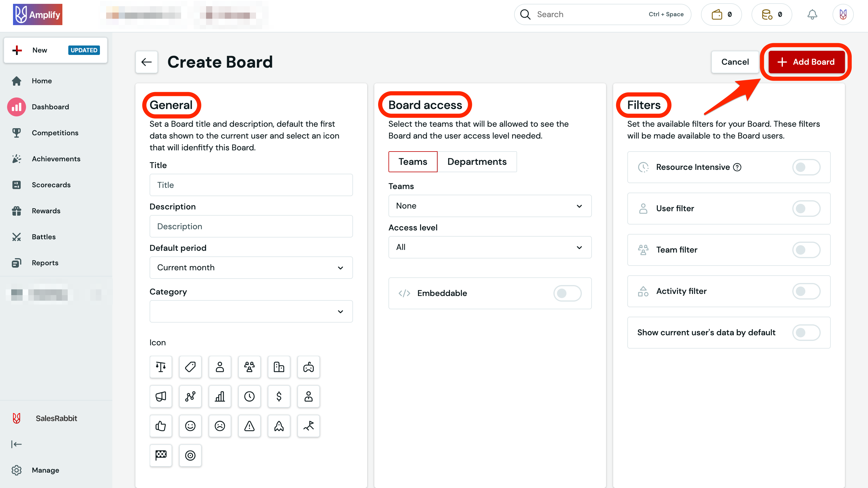Screen dimensions: 868x488
Task: Select the Teams tab under Board access
Action: tap(412, 162)
